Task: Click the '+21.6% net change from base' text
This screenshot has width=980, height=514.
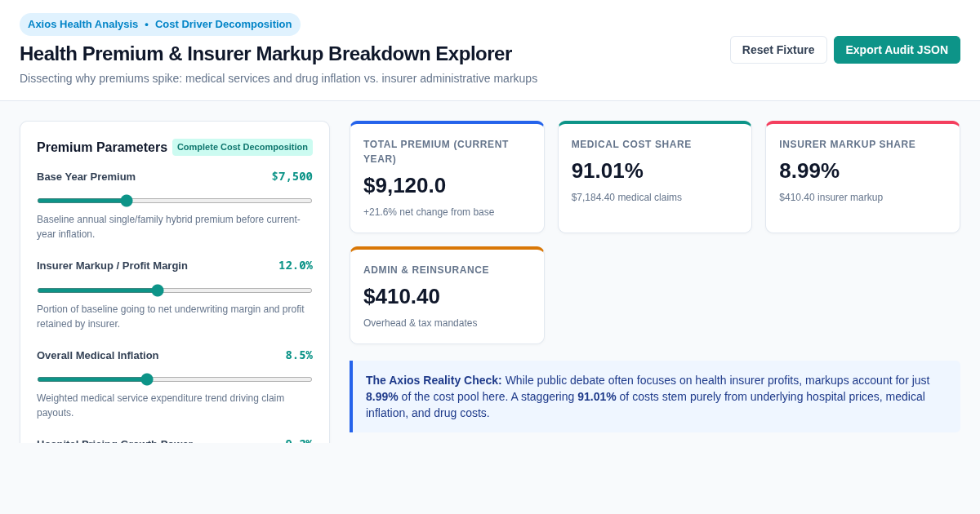Action: [x=429, y=212]
